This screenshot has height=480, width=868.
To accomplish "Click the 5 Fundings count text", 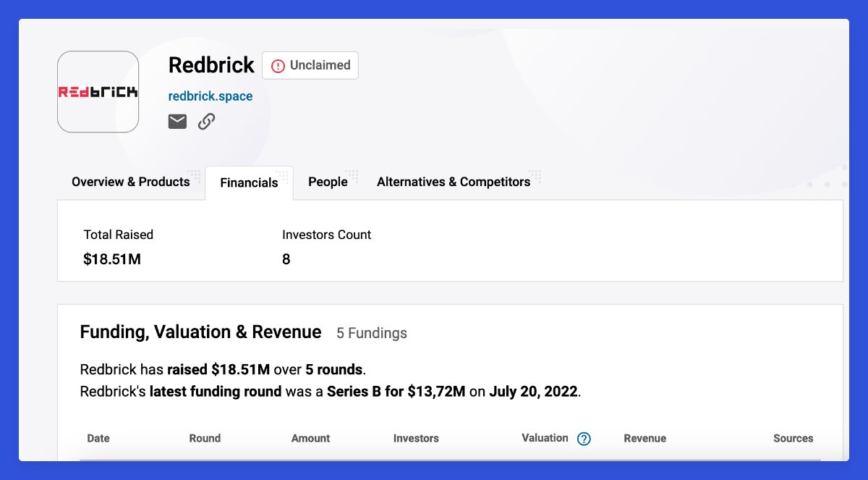I will point(372,333).
